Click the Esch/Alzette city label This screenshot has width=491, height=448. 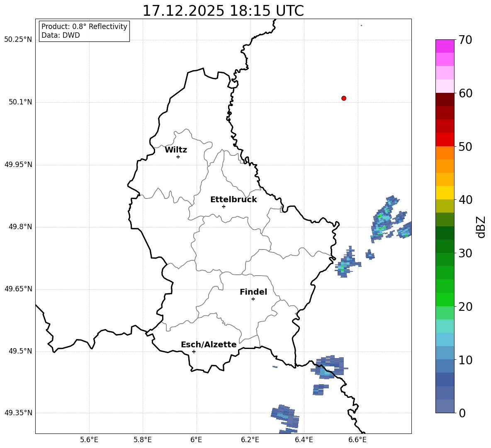point(209,344)
